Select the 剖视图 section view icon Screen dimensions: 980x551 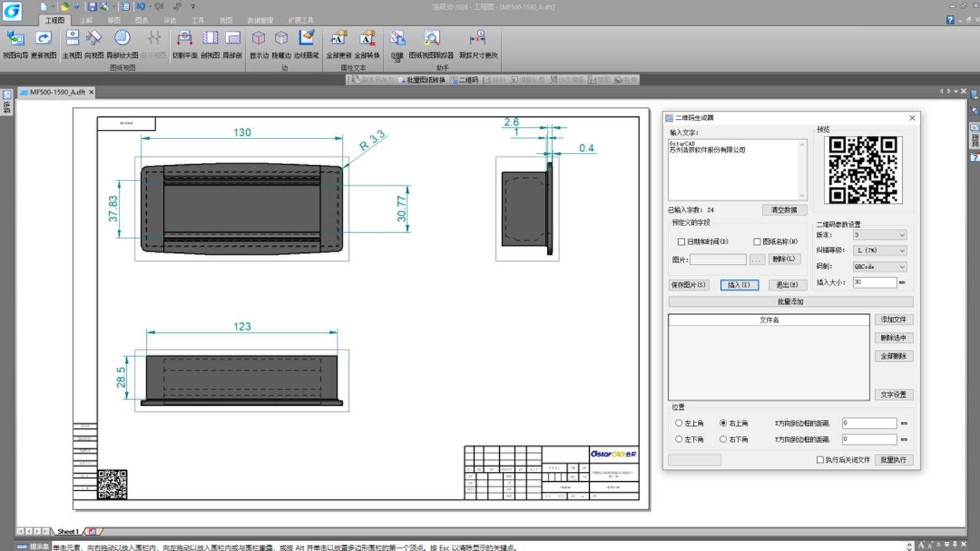210,44
